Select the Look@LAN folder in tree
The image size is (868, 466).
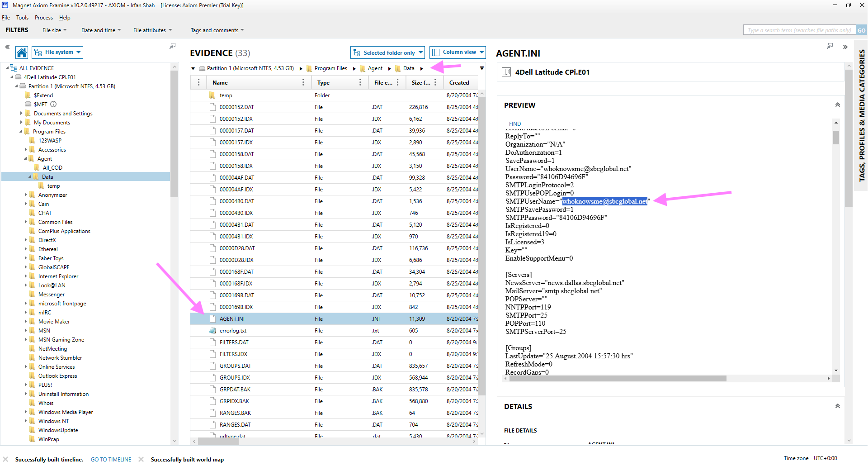52,285
